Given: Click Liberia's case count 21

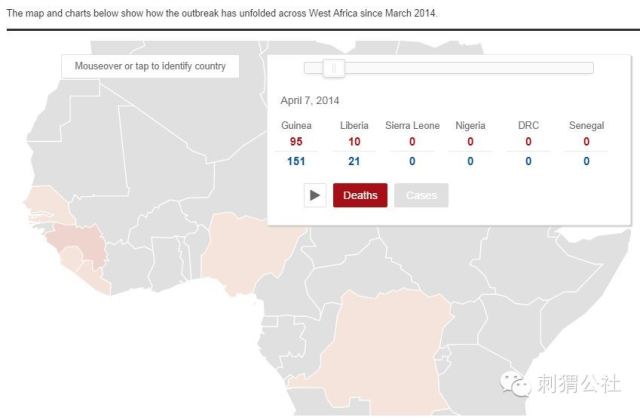Looking at the screenshot, I should coord(354,161).
